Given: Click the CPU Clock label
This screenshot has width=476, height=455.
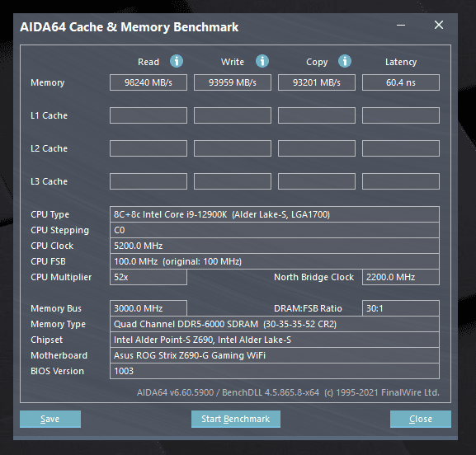Looking at the screenshot, I should [52, 246].
